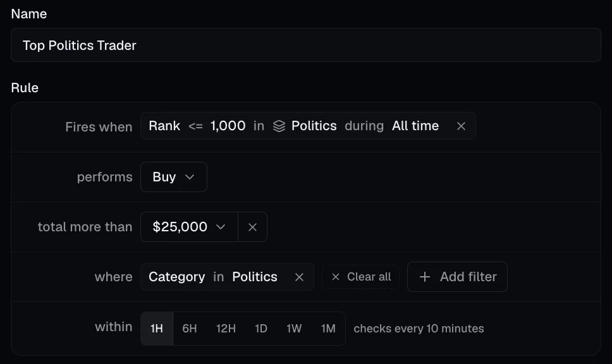Select the 12H time window
612x364 pixels.
click(226, 329)
